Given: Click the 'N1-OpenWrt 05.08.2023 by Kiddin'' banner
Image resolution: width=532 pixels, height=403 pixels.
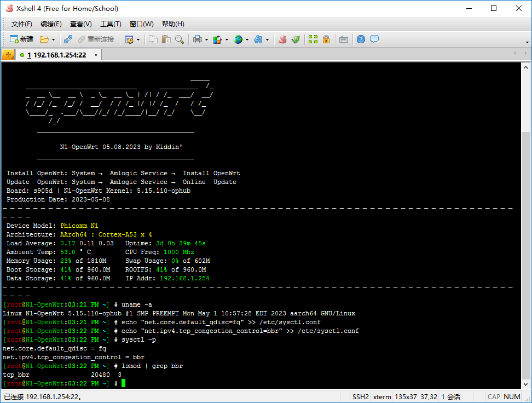Looking at the screenshot, I should click(121, 147).
